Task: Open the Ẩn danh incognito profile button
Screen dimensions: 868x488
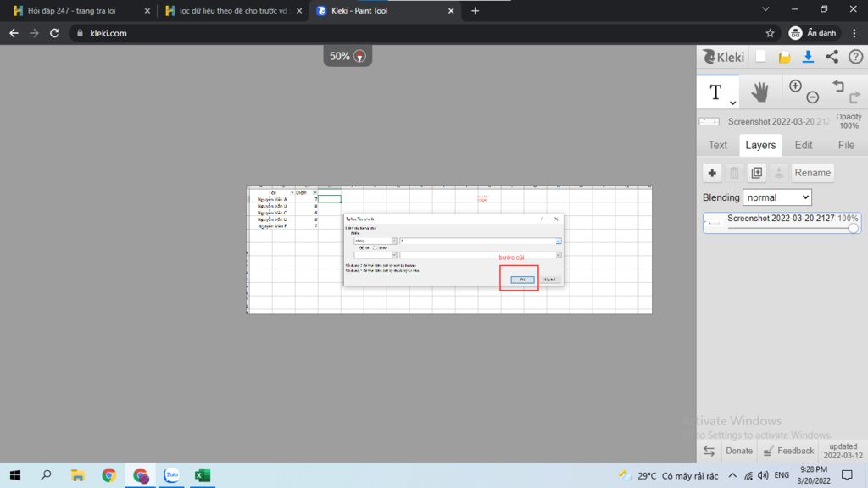Action: coord(813,33)
